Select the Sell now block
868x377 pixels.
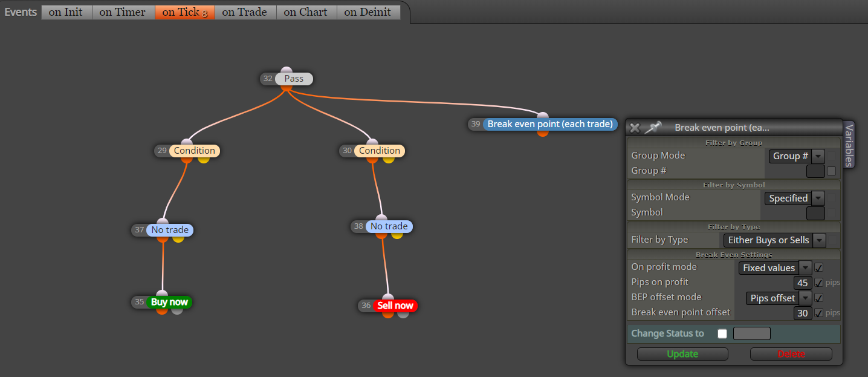pos(395,306)
